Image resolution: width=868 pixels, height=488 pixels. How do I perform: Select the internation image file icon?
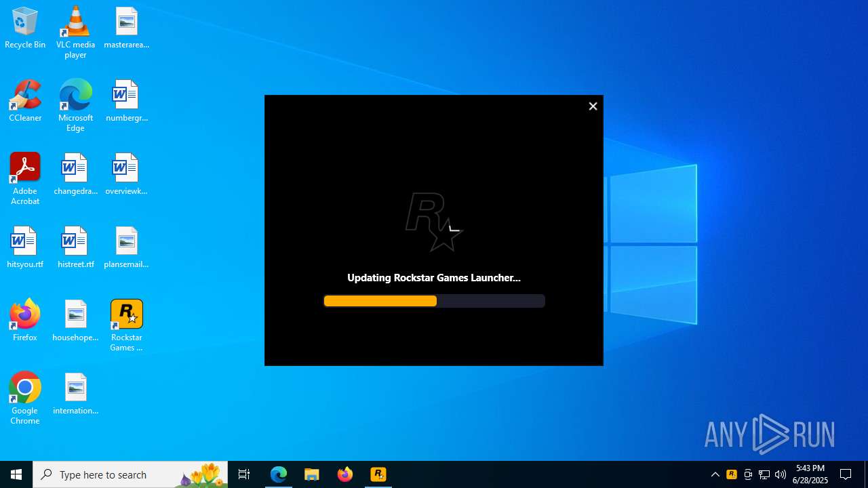point(75,394)
